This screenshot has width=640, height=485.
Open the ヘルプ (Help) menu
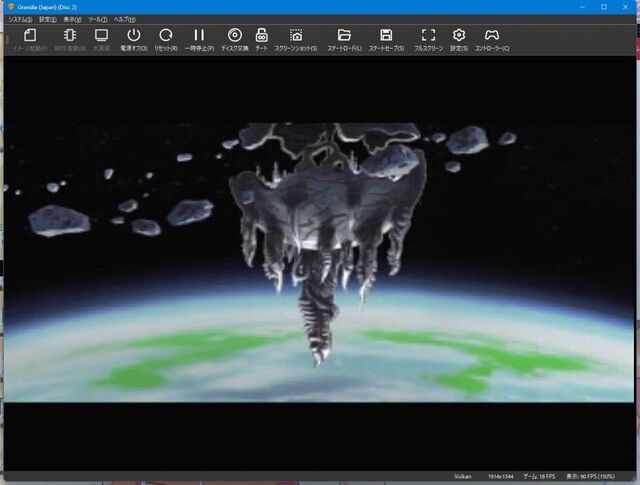tap(124, 19)
